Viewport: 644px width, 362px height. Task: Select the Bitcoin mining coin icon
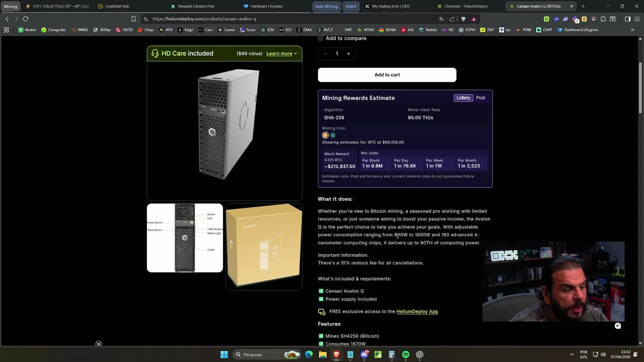click(325, 135)
